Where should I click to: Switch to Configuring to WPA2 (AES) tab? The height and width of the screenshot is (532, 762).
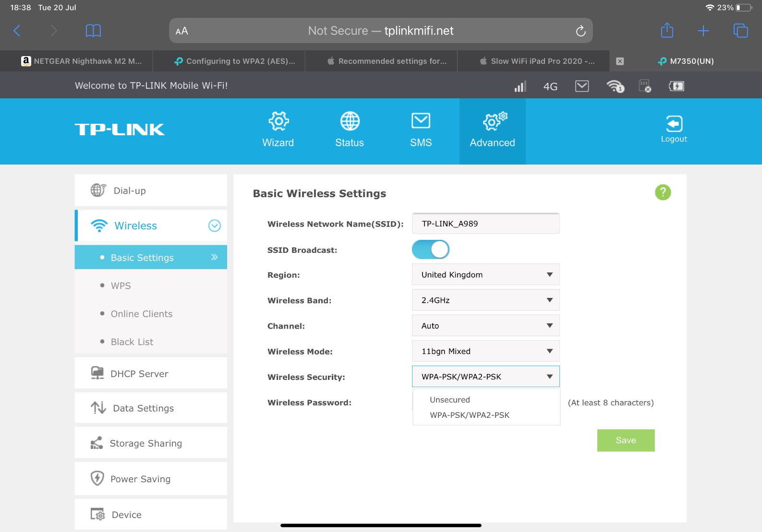click(x=229, y=61)
